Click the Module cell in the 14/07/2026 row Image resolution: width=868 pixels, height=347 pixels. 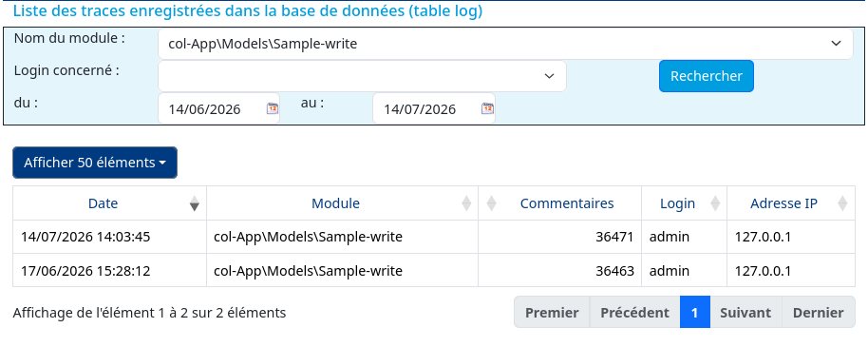click(342, 237)
